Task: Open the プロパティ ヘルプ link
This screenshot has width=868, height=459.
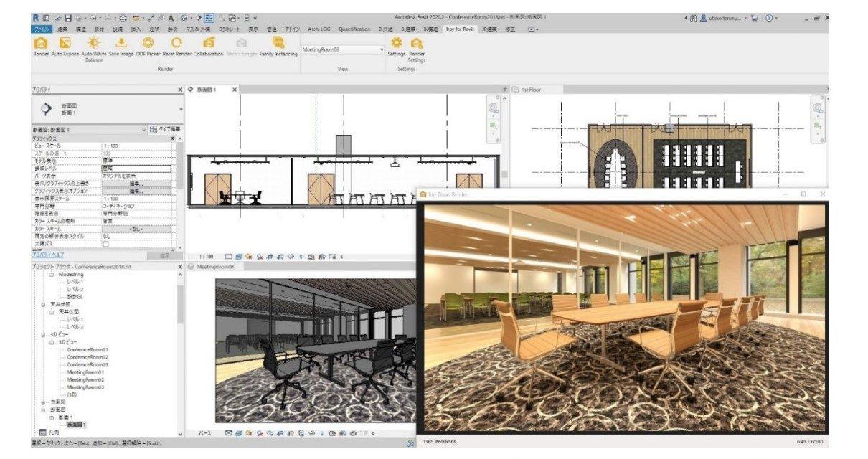Action: pos(48,255)
